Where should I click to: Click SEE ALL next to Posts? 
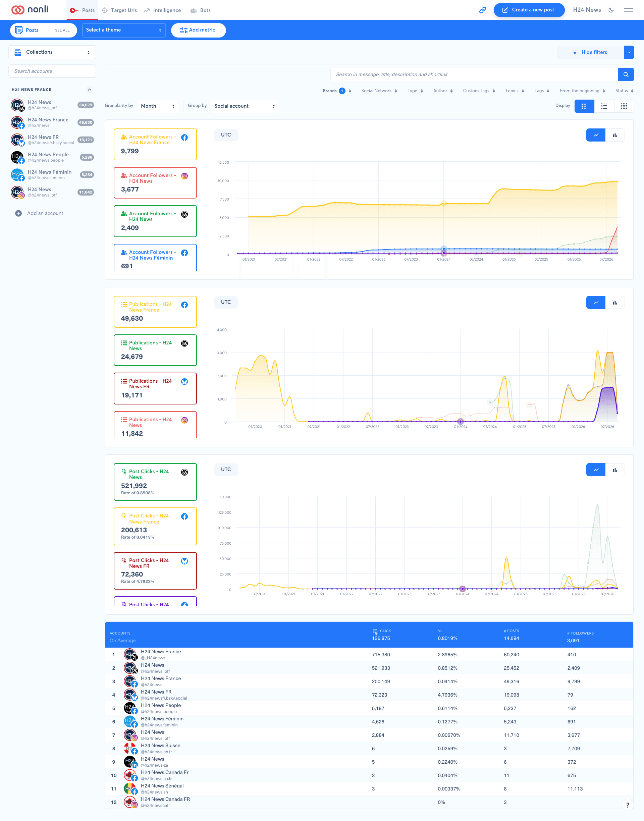[x=62, y=31]
